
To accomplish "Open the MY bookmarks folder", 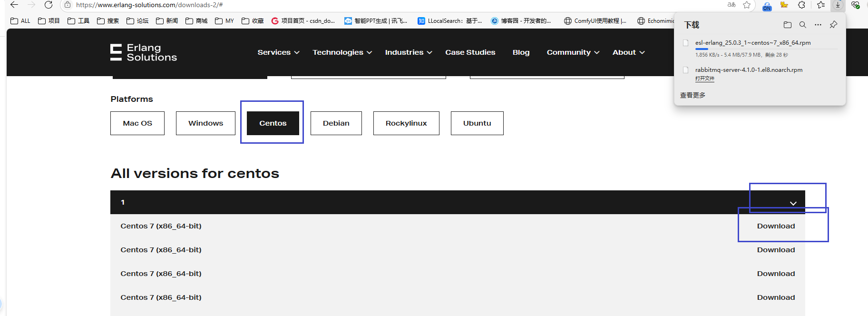I will 224,21.
